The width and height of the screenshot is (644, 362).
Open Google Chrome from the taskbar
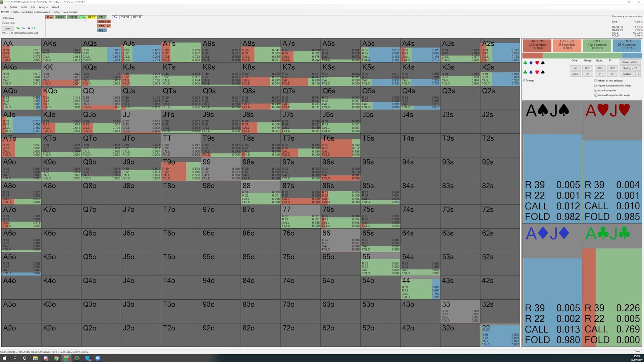tap(56, 358)
